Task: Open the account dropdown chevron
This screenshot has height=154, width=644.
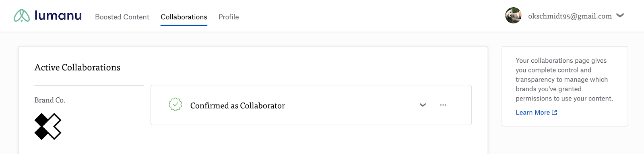Action: [x=620, y=15]
